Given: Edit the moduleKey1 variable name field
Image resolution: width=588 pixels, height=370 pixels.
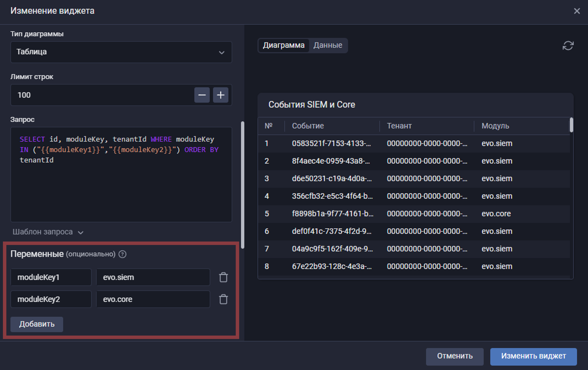Looking at the screenshot, I should coord(51,277).
